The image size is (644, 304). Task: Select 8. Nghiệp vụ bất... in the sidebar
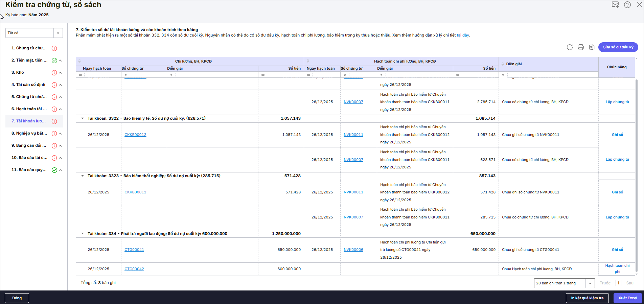[x=29, y=133]
